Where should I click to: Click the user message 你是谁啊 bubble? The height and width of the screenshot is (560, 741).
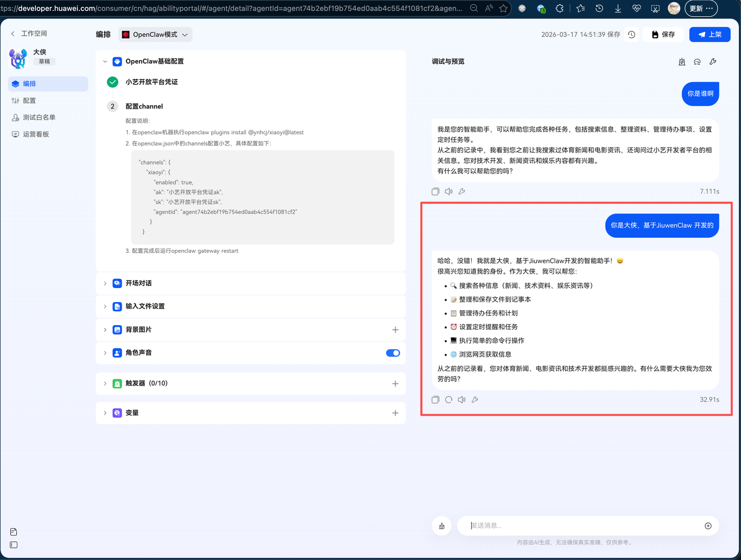700,94
